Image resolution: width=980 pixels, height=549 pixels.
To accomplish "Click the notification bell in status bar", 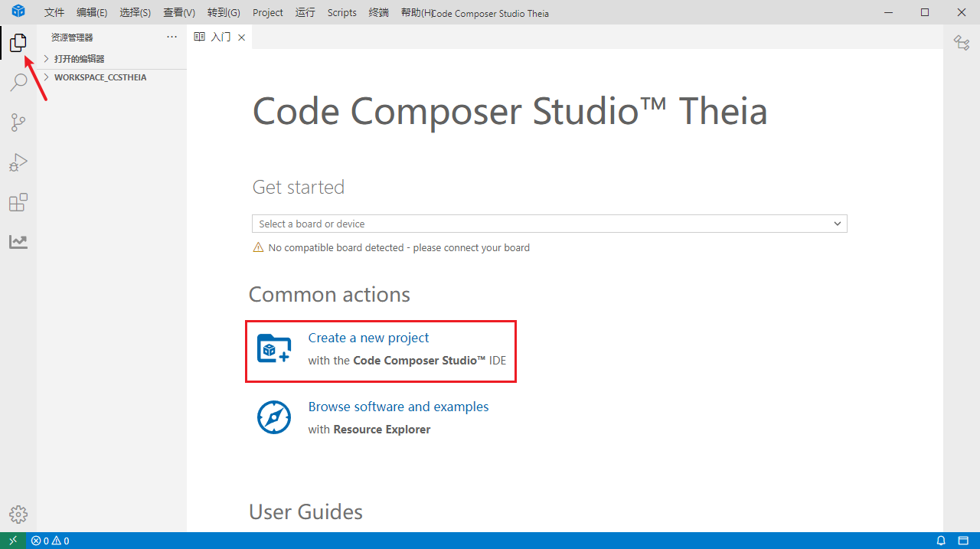I will click(x=941, y=541).
